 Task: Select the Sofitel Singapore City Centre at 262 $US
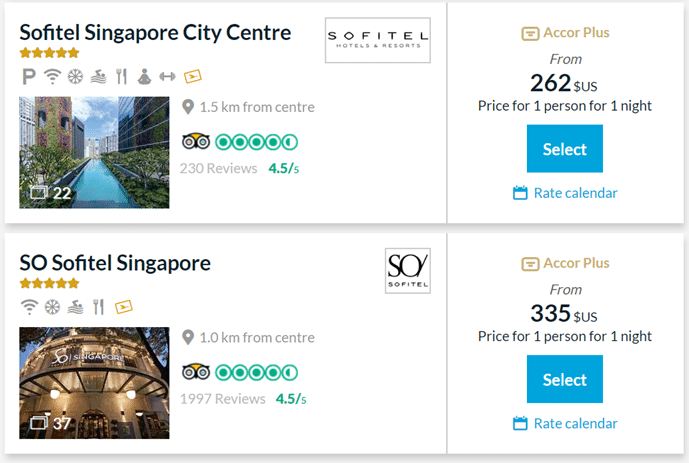(x=565, y=148)
